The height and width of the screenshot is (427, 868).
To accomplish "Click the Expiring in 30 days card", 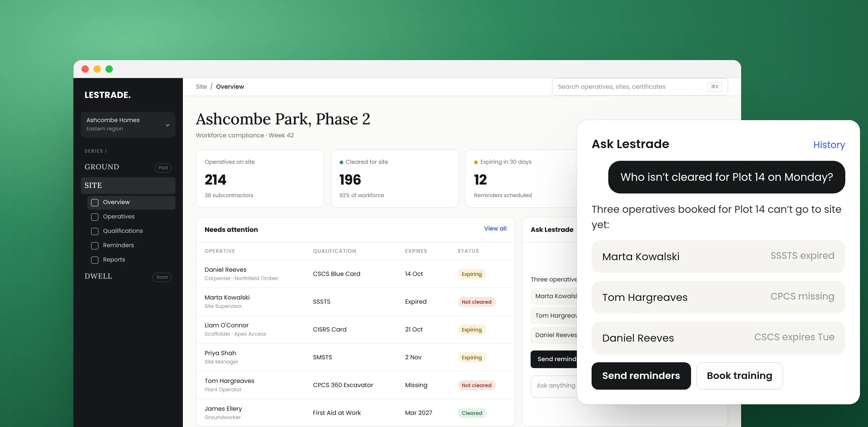I will tap(521, 178).
